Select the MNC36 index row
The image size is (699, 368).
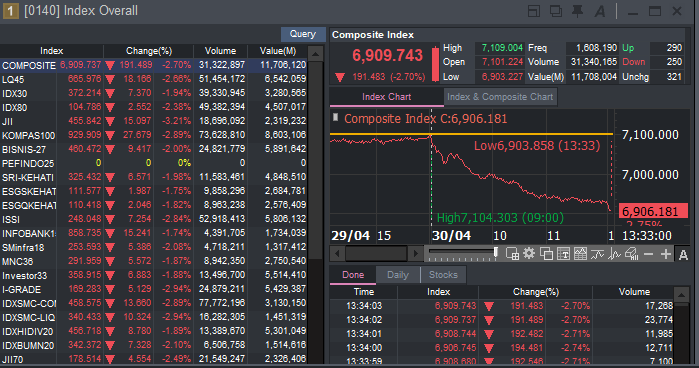tap(154, 261)
